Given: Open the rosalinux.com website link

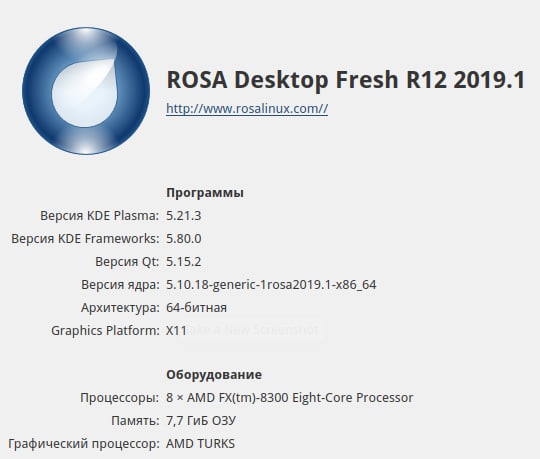Looking at the screenshot, I should [247, 109].
